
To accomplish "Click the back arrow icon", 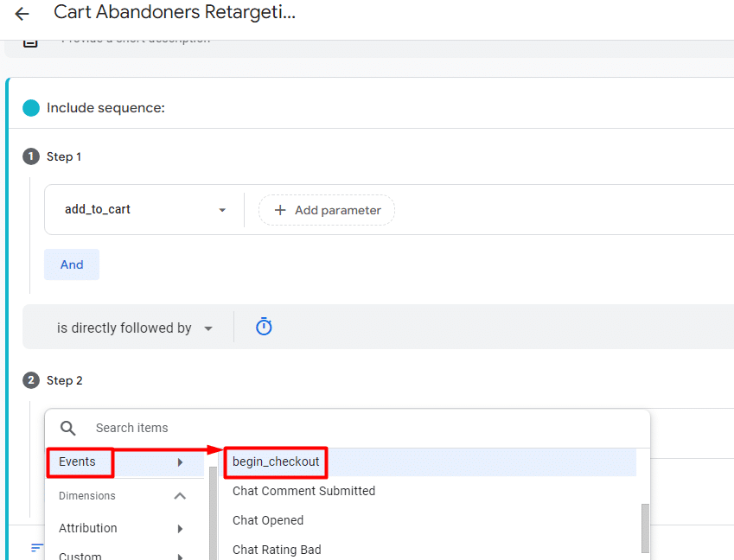I will tap(22, 14).
